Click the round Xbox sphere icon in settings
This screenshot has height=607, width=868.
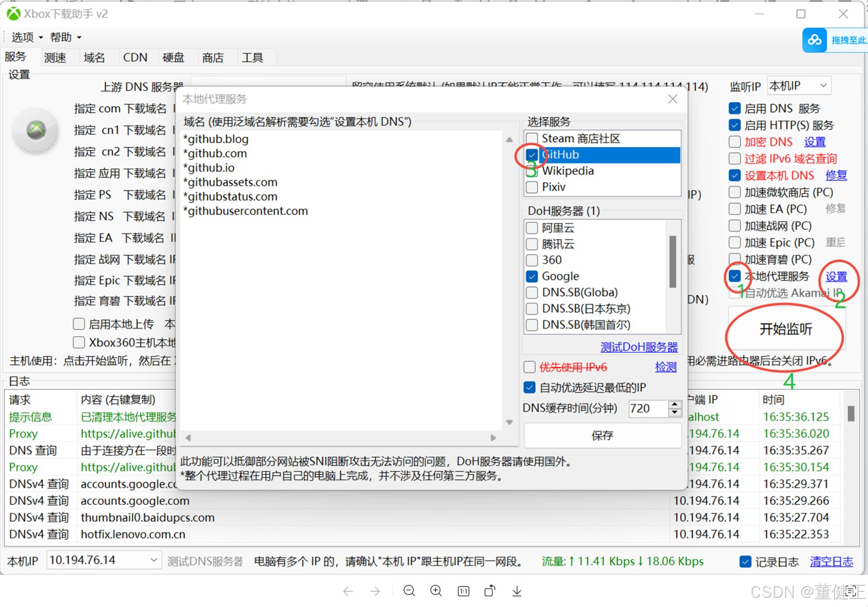click(x=36, y=130)
